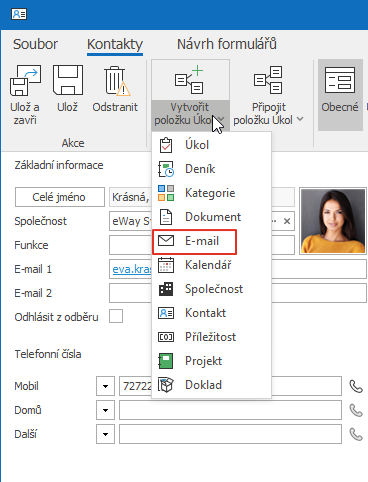
Task: Click the call icon next to Domů
Action: pyautogui.click(x=356, y=410)
